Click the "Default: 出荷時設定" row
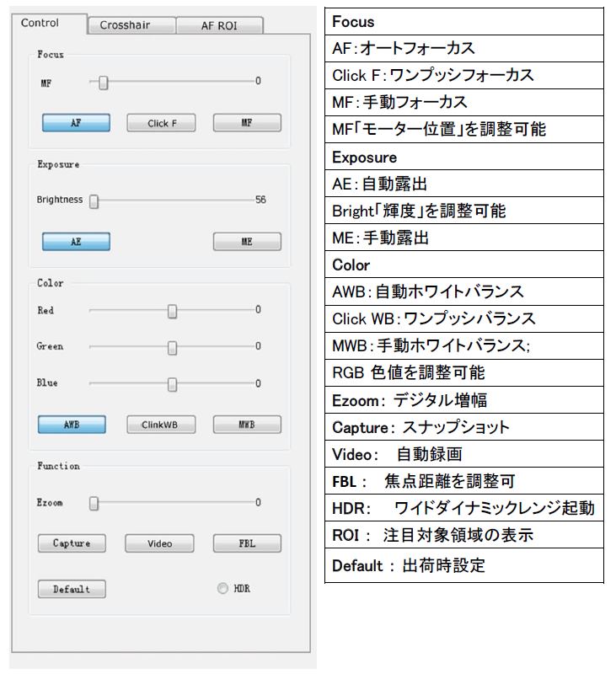This screenshot has width=616, height=679. point(464,565)
